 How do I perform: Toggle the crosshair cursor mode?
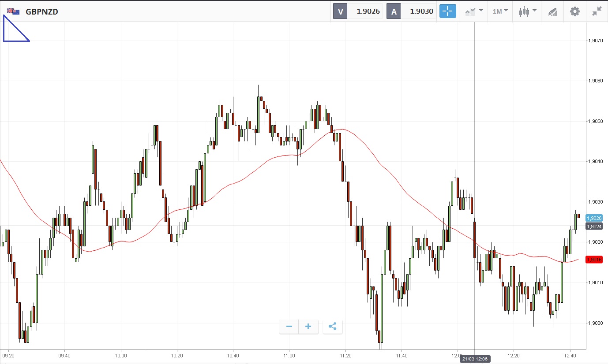point(447,11)
